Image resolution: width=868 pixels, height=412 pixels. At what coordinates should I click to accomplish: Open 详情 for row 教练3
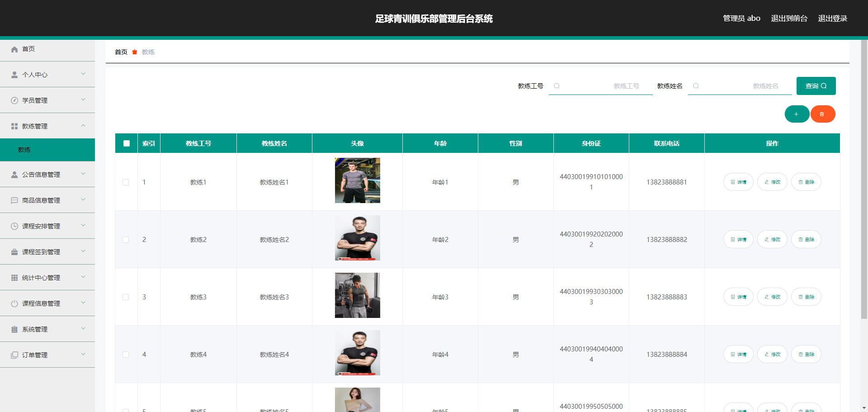pyautogui.click(x=738, y=297)
